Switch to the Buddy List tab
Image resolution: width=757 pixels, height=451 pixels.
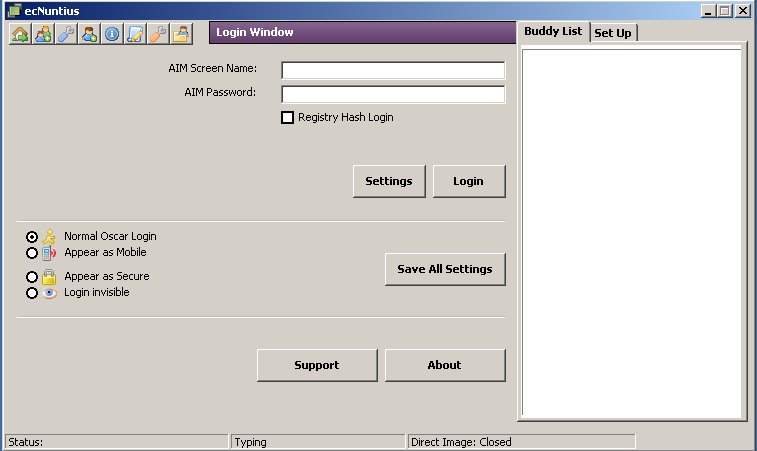click(553, 32)
